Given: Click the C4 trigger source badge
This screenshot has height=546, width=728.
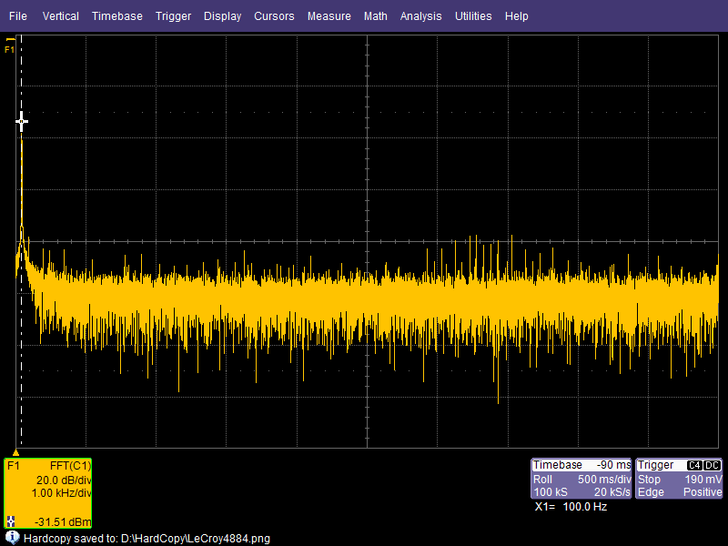Looking at the screenshot, I should click(x=693, y=466).
